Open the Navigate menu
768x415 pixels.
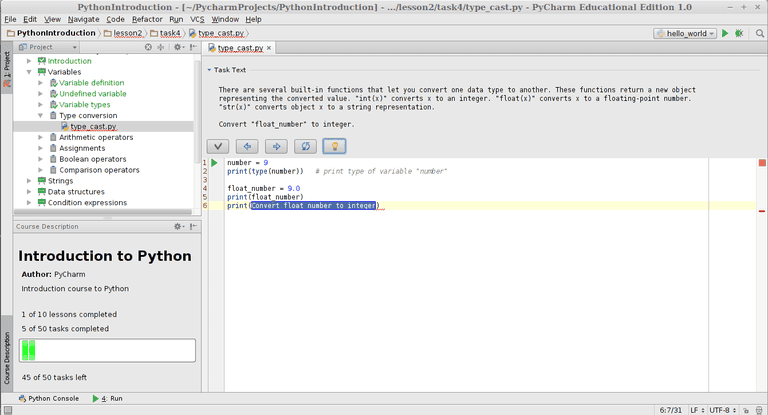[83, 19]
